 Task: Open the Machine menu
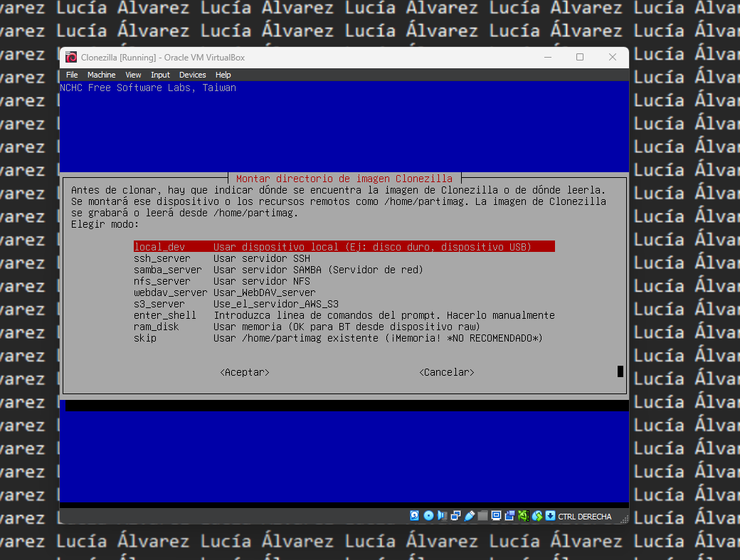101,75
